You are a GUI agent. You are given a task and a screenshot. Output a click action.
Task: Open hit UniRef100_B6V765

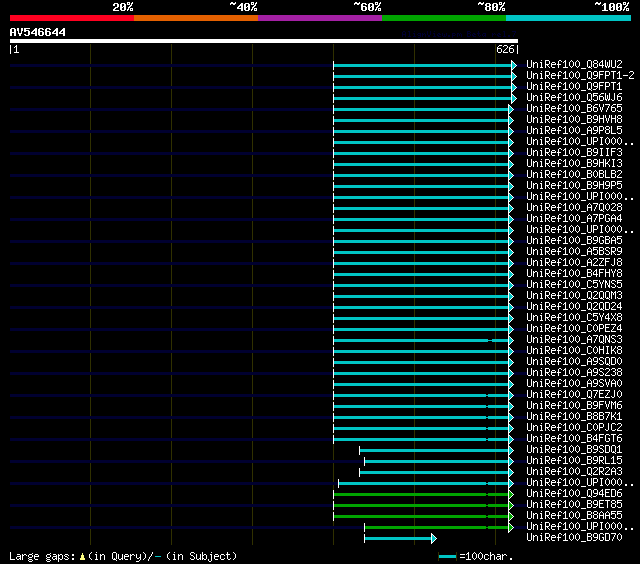pos(574,109)
